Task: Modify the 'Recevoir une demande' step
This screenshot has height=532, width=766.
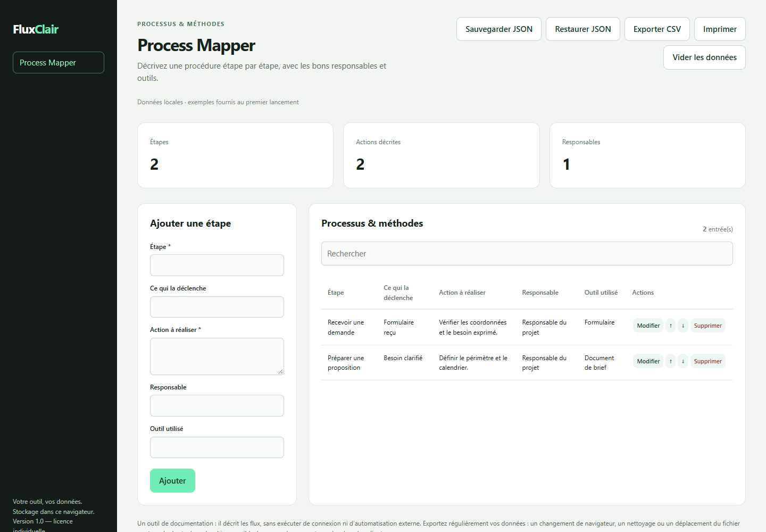Action: coord(648,326)
